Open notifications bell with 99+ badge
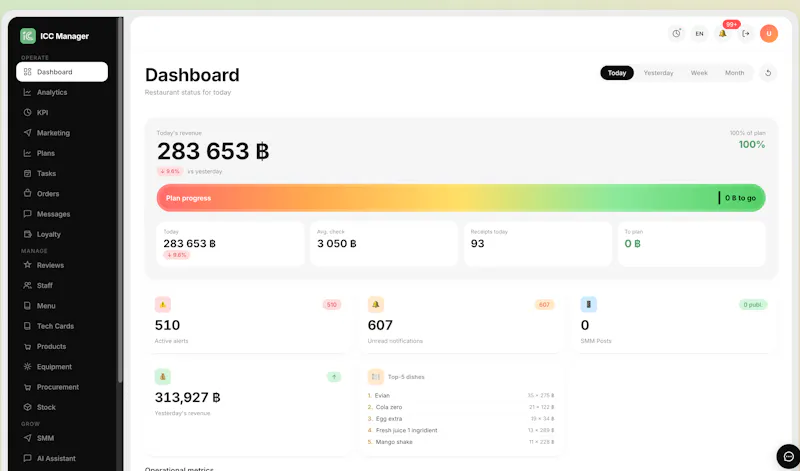The width and height of the screenshot is (800, 471). point(722,34)
